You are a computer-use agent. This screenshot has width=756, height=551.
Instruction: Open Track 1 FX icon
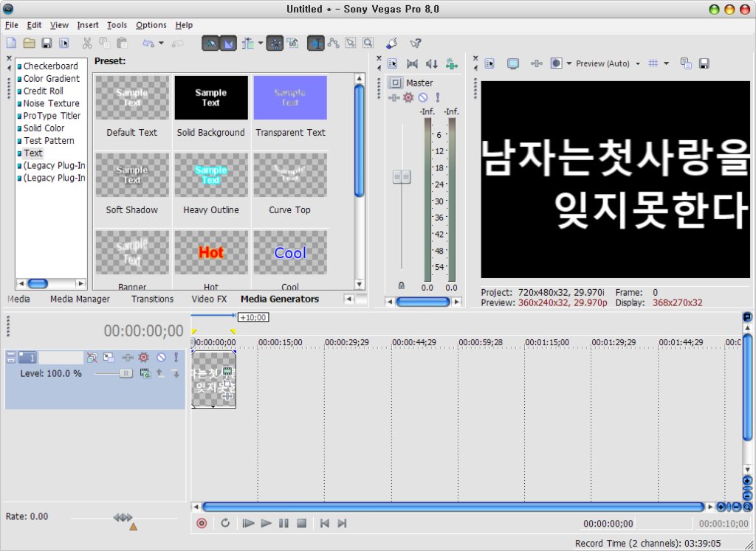[128, 358]
